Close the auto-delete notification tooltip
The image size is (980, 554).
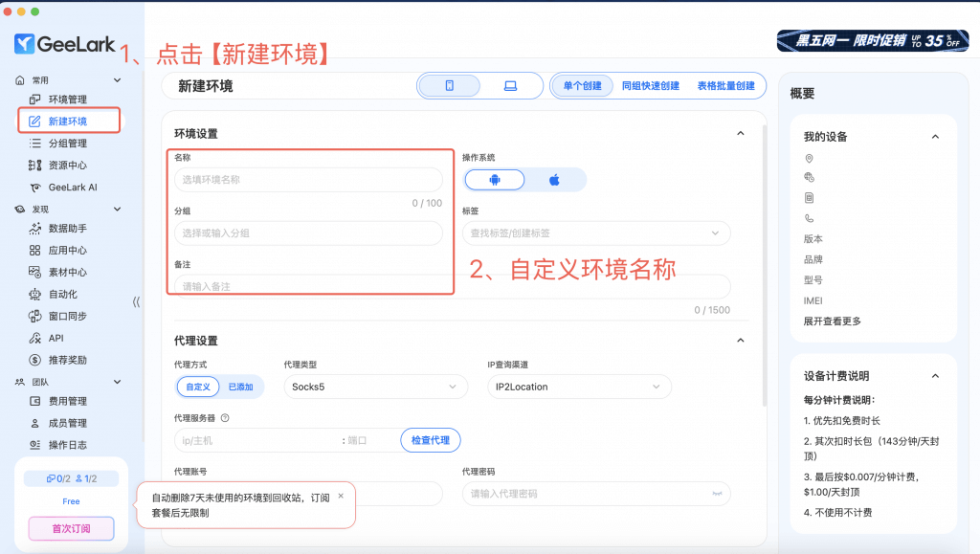(x=341, y=496)
